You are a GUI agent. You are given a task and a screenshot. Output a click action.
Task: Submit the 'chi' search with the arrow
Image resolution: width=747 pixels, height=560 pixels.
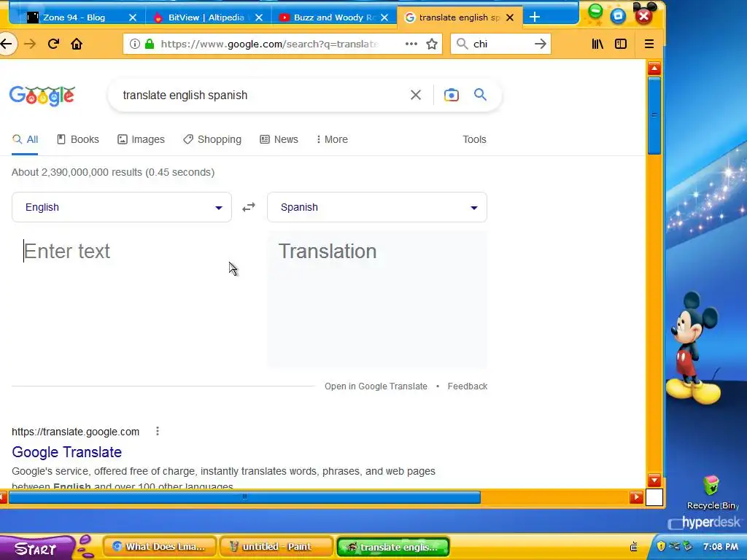(541, 44)
